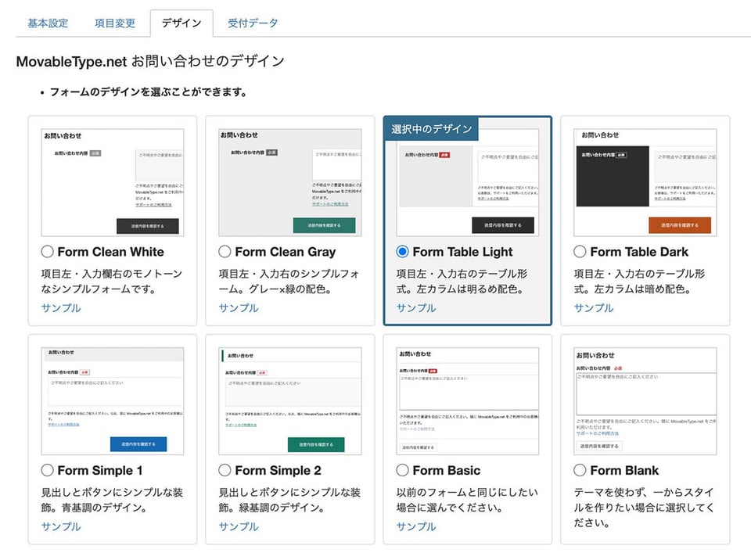Click the Form Table Dark preview thumbnail
The image size is (751, 560).
pyautogui.click(x=645, y=182)
